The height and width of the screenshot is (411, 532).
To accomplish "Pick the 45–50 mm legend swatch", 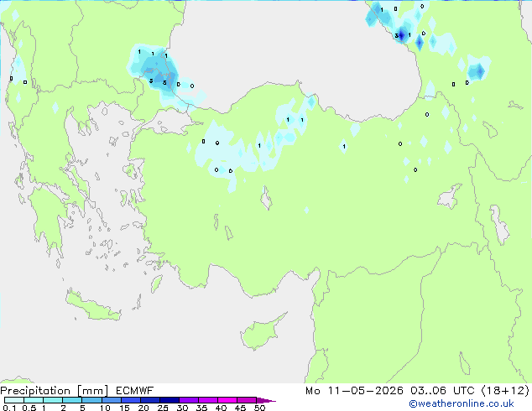I will pos(247,400).
